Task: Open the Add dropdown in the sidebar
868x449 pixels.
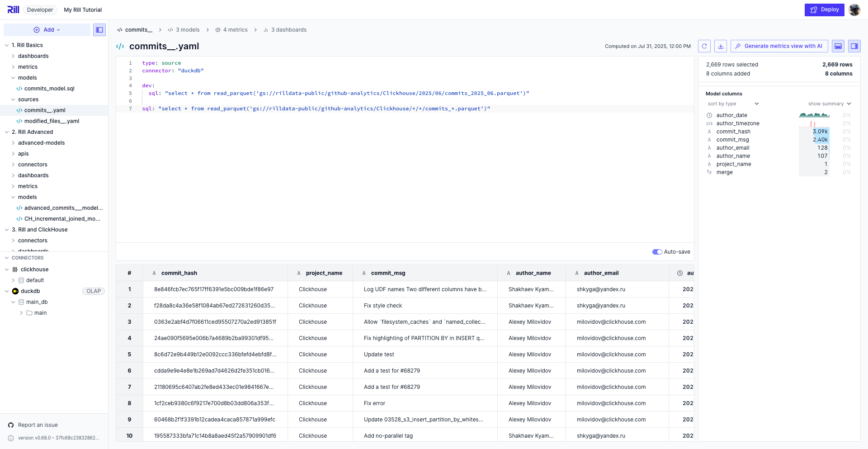Action: [47, 29]
